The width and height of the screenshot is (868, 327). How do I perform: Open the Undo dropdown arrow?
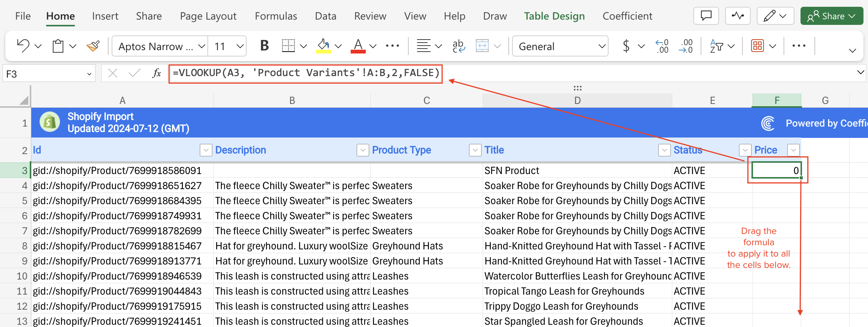pos(38,46)
